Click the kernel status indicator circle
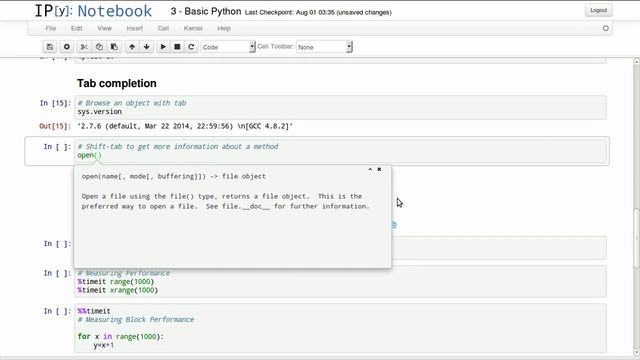The height and width of the screenshot is (360, 640). click(x=606, y=28)
